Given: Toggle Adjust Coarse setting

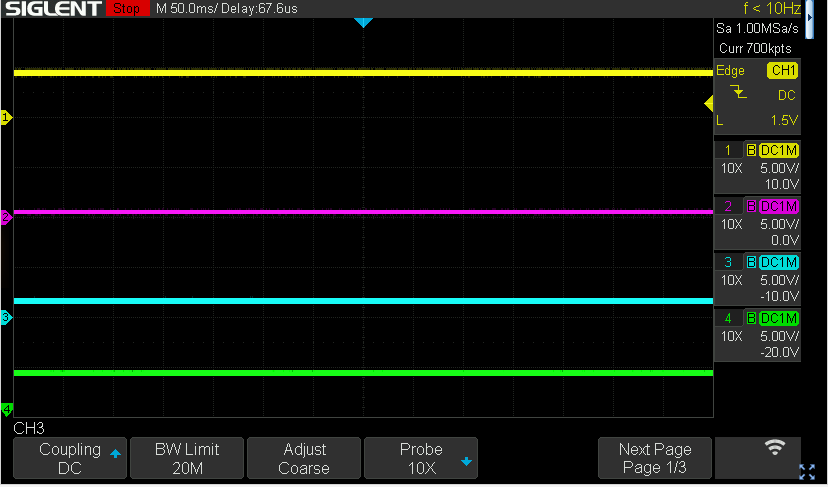Looking at the screenshot, I should pyautogui.click(x=304, y=458).
